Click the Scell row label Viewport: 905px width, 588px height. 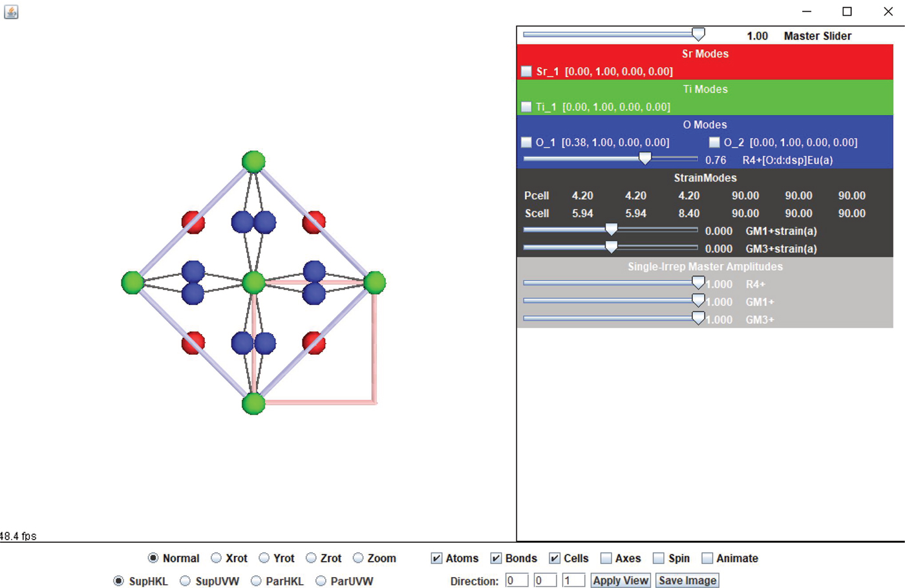tap(537, 213)
